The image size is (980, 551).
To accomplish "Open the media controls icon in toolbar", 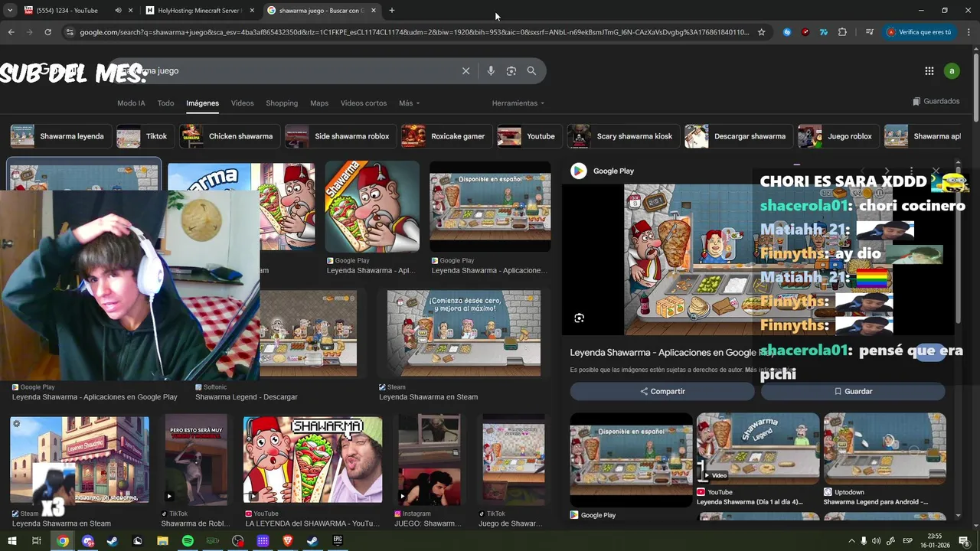I will point(870,32).
